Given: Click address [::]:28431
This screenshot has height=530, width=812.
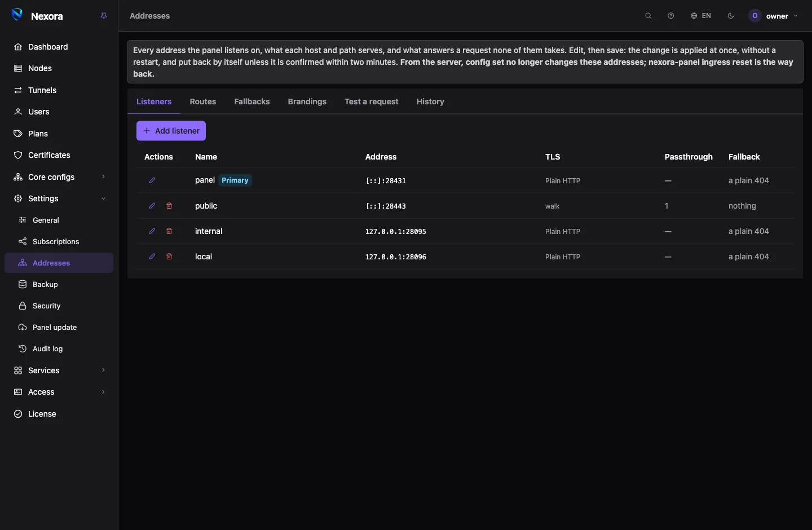Looking at the screenshot, I should pyautogui.click(x=386, y=181).
